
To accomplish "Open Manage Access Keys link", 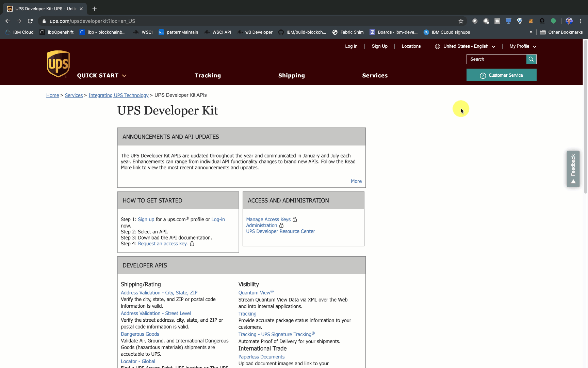I will [x=268, y=219].
